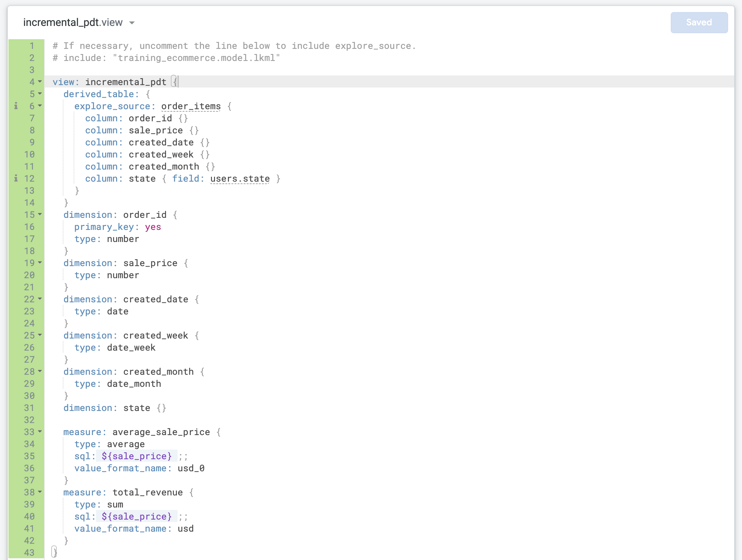742x560 pixels.
Task: Collapse the derived_table block on line 5
Action: click(x=39, y=94)
